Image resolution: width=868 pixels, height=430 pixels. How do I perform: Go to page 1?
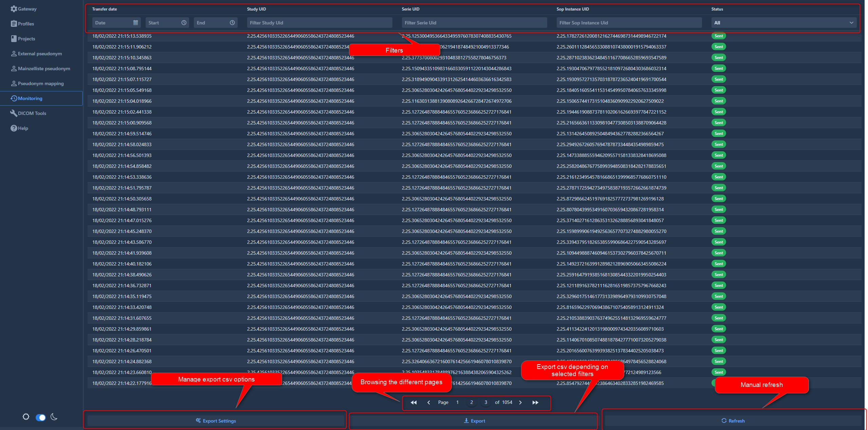457,403
